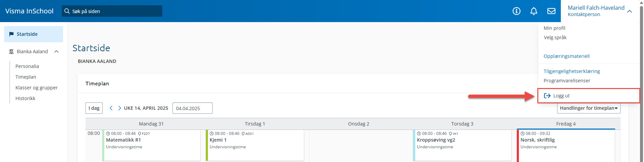644x162 pixels.
Task: Click clock icon on Kjemi 1 lesson
Action: [212, 134]
